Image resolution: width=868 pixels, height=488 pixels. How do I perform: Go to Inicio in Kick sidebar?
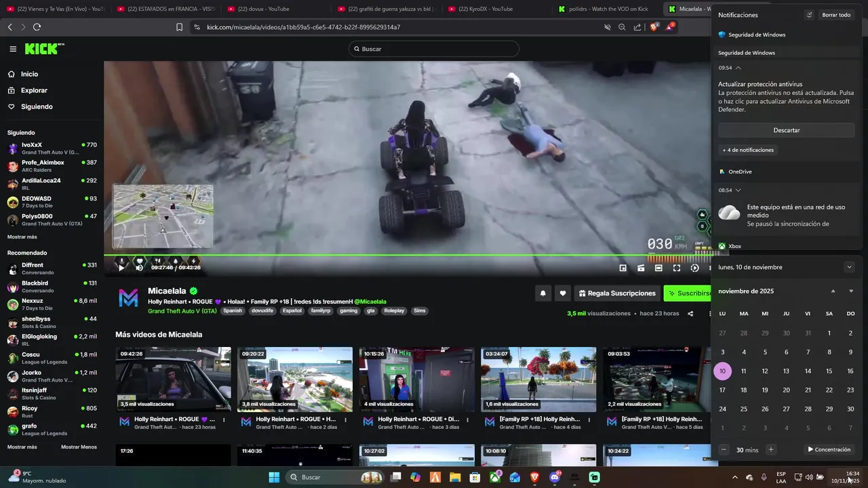(29, 74)
